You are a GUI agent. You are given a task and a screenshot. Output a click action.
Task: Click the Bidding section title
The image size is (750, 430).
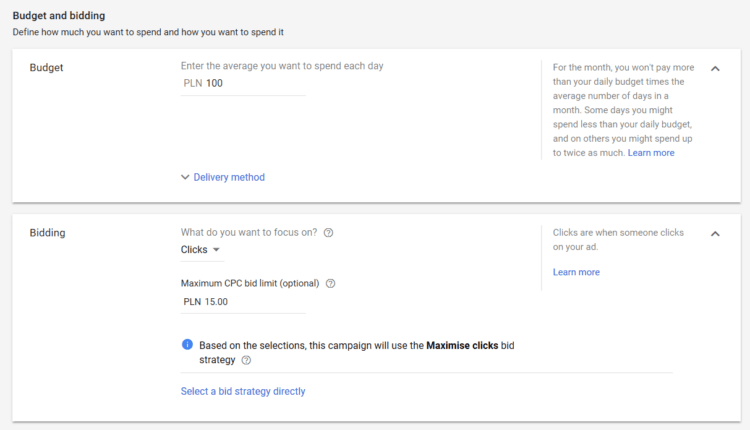click(47, 233)
